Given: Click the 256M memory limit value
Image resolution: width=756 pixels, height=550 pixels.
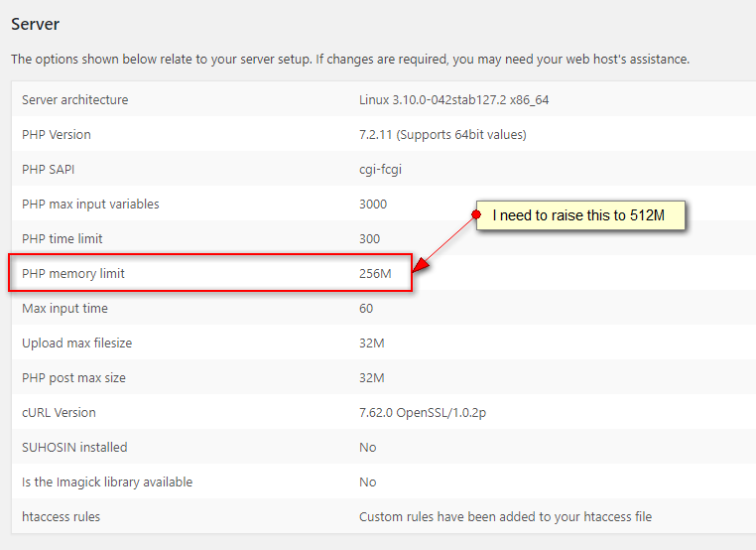Looking at the screenshot, I should click(375, 273).
